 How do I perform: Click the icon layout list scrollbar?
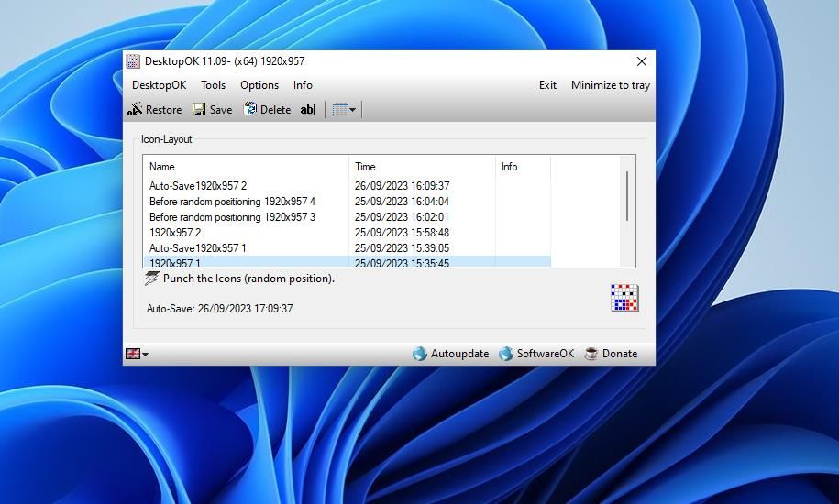[627, 196]
